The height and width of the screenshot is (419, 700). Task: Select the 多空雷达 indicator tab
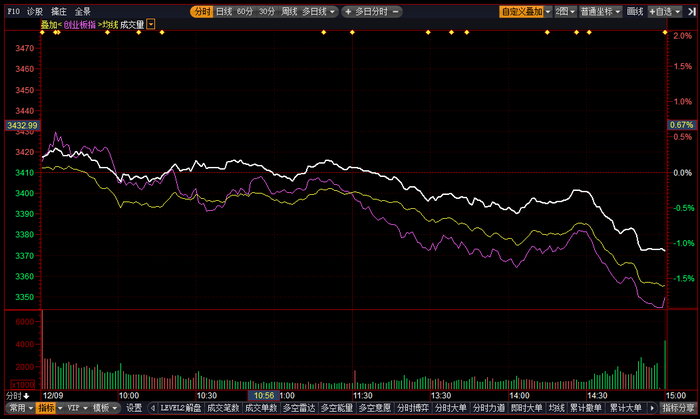point(299,407)
